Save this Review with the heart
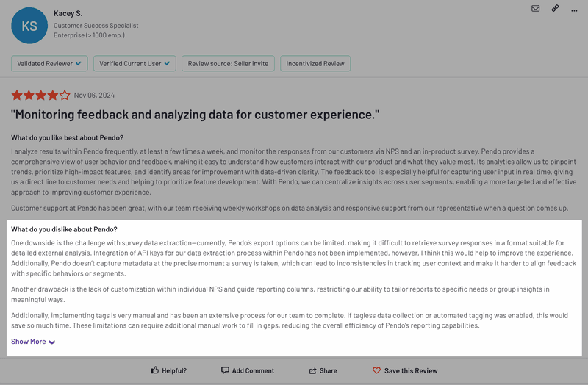The image size is (588, 385). click(x=405, y=370)
